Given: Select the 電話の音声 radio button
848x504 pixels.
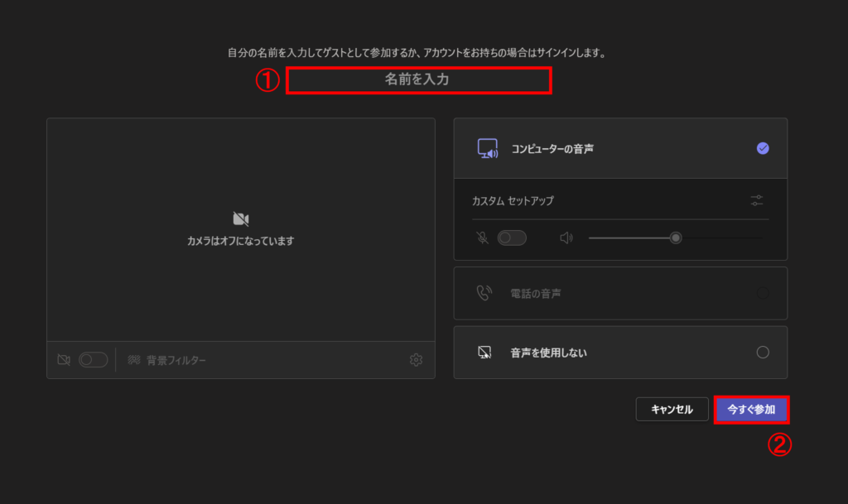Looking at the screenshot, I should pos(763,293).
